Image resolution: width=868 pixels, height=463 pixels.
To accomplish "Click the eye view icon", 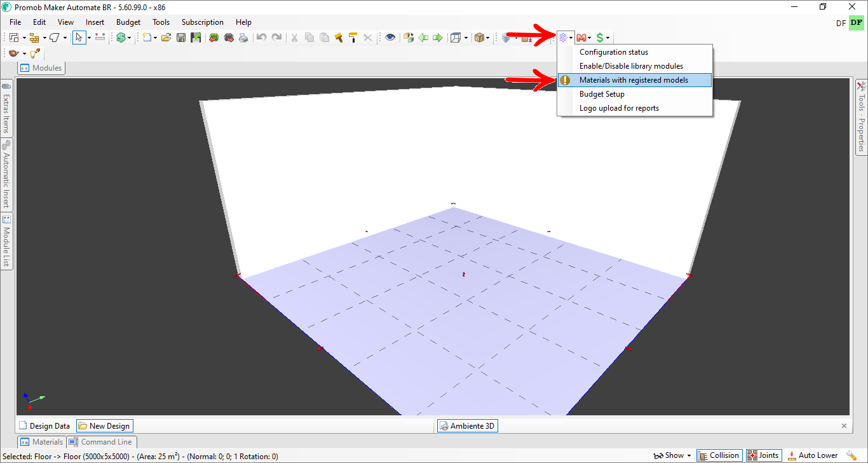I will [390, 38].
